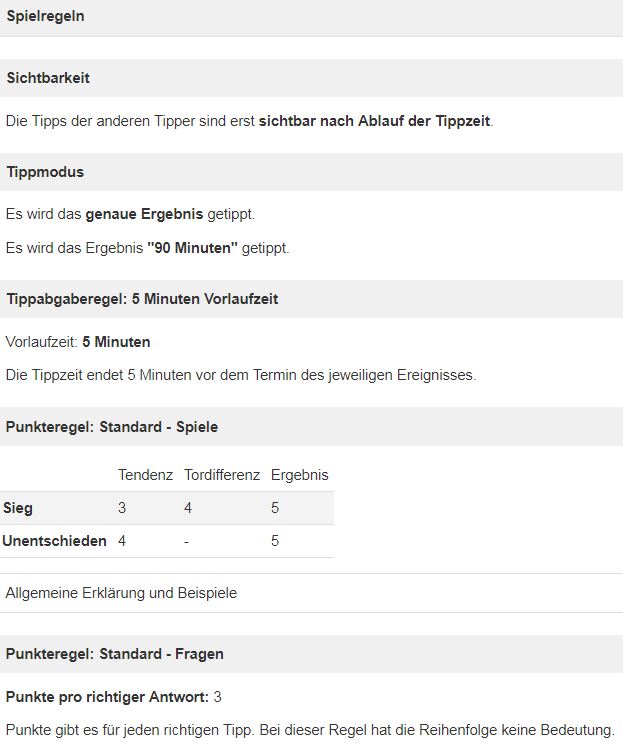Click the bold "90 Minuten" text
The image size is (623, 750).
pos(192,248)
